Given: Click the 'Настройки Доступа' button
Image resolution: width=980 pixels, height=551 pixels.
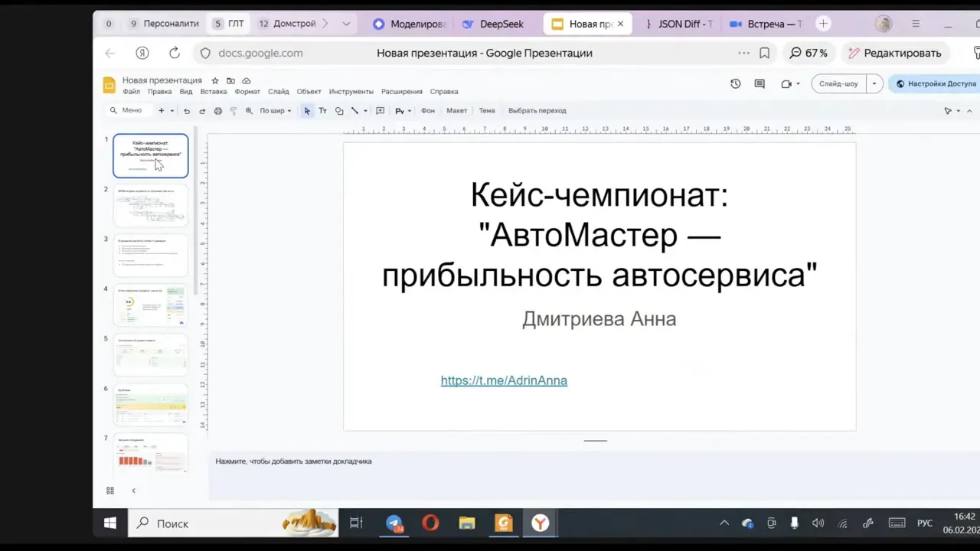Looking at the screenshot, I should 941,83.
